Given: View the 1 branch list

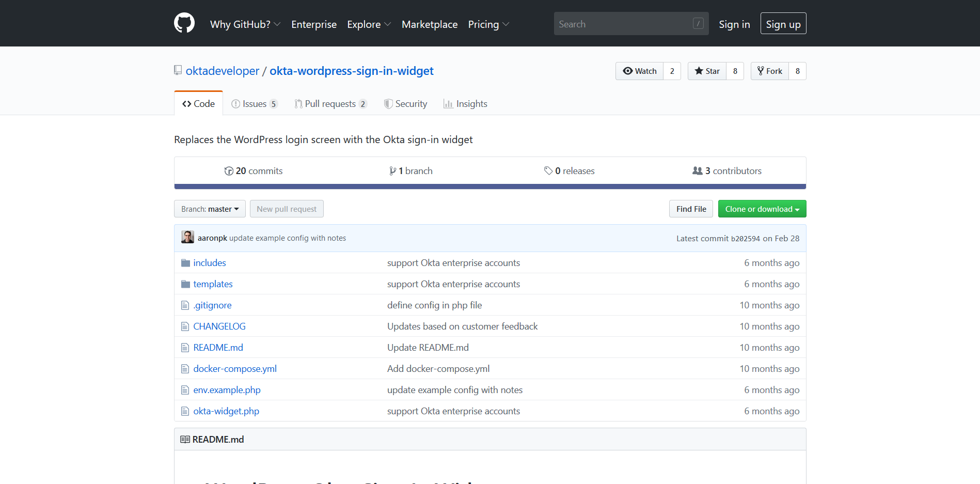Looking at the screenshot, I should [x=411, y=171].
